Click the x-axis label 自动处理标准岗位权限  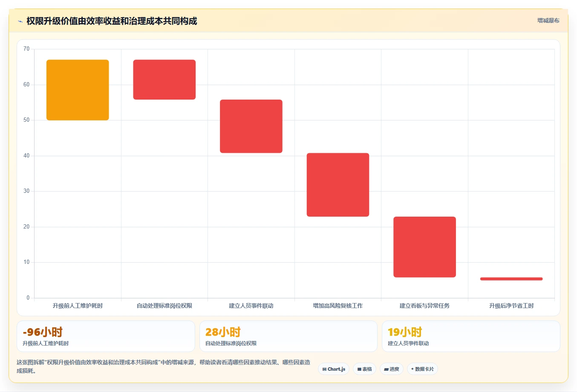pyautogui.click(x=164, y=306)
